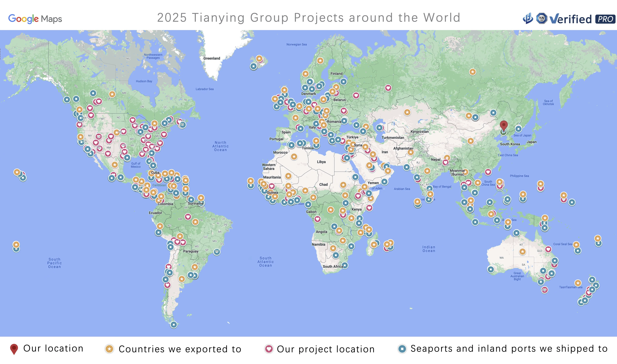Image resolution: width=617 pixels, height=364 pixels.
Task: Click the blue port marker at South America's southern tip
Action: pos(174,325)
